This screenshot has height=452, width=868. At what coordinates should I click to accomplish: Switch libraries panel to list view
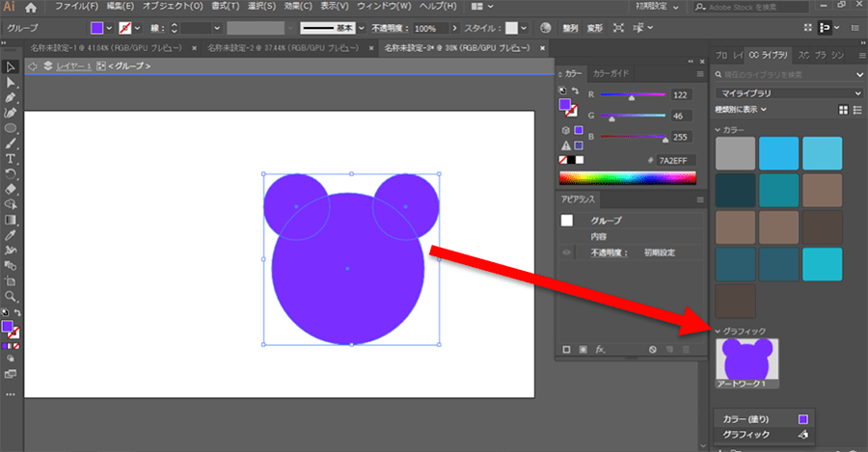pos(856,110)
